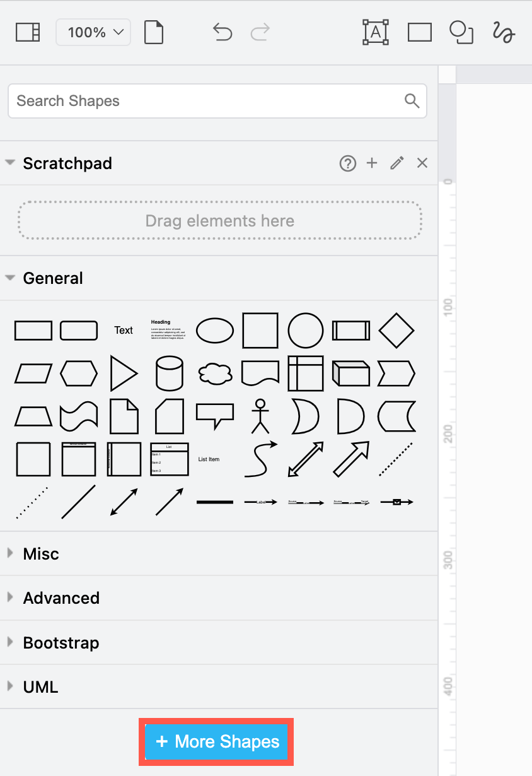This screenshot has width=532, height=776.
Task: Click the Redo icon
Action: (260, 32)
